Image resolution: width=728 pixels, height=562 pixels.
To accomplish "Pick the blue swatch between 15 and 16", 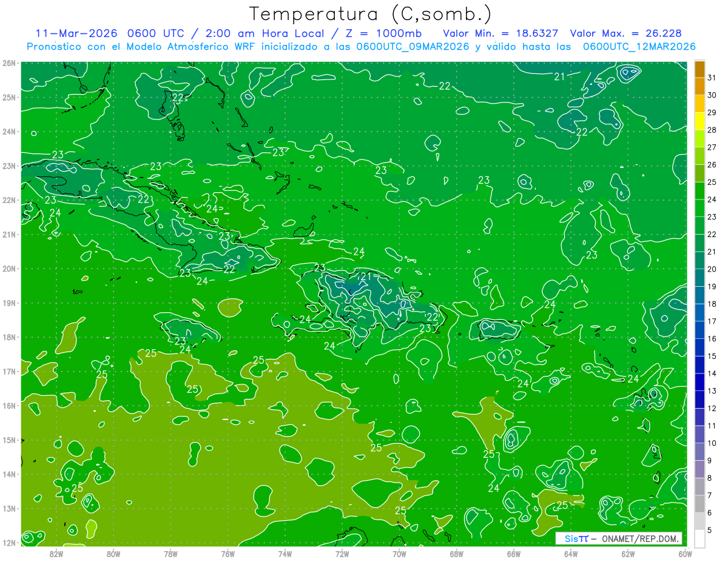I will 699,347.
